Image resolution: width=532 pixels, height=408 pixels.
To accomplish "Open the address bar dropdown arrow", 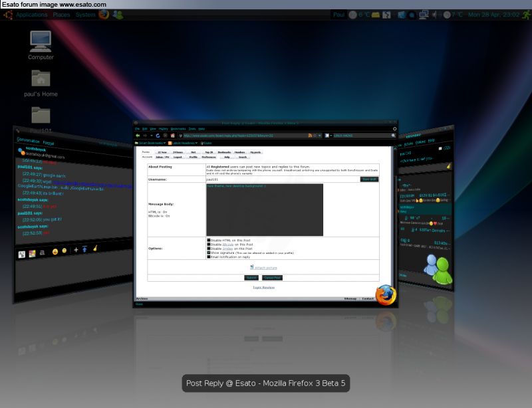I will click(x=319, y=136).
